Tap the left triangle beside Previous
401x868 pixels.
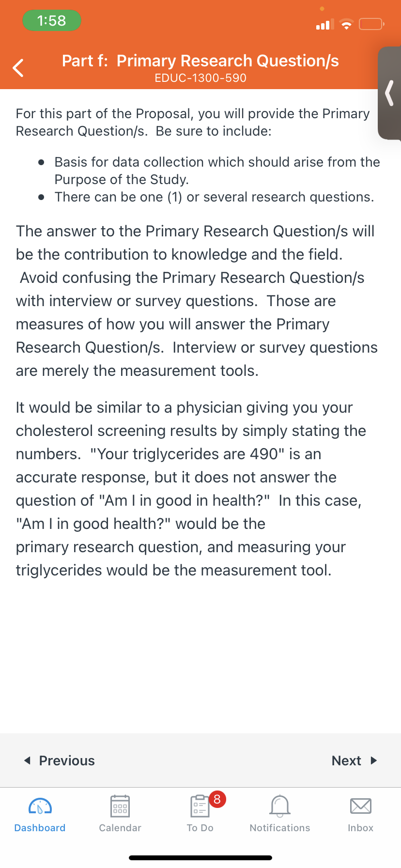coord(27,760)
